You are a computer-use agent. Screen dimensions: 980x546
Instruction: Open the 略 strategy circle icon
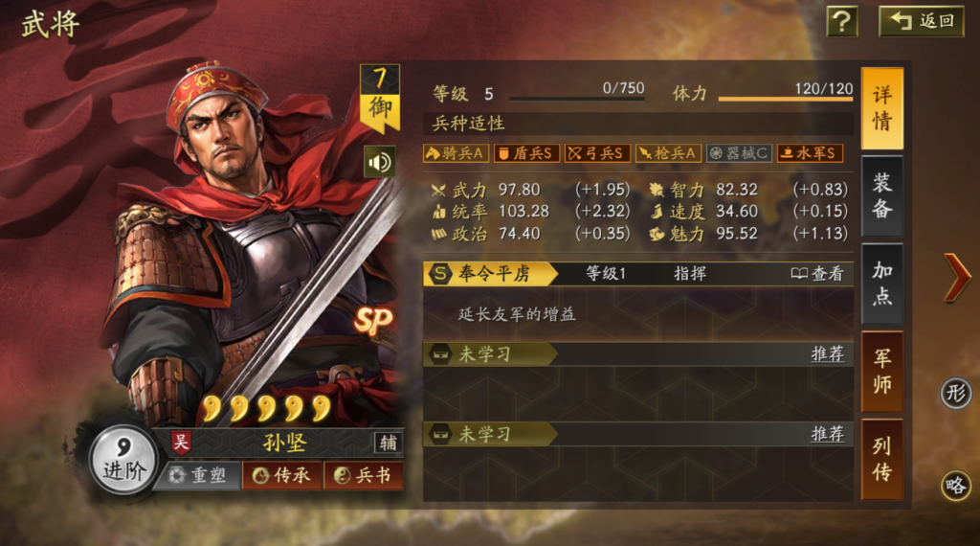coord(956,486)
